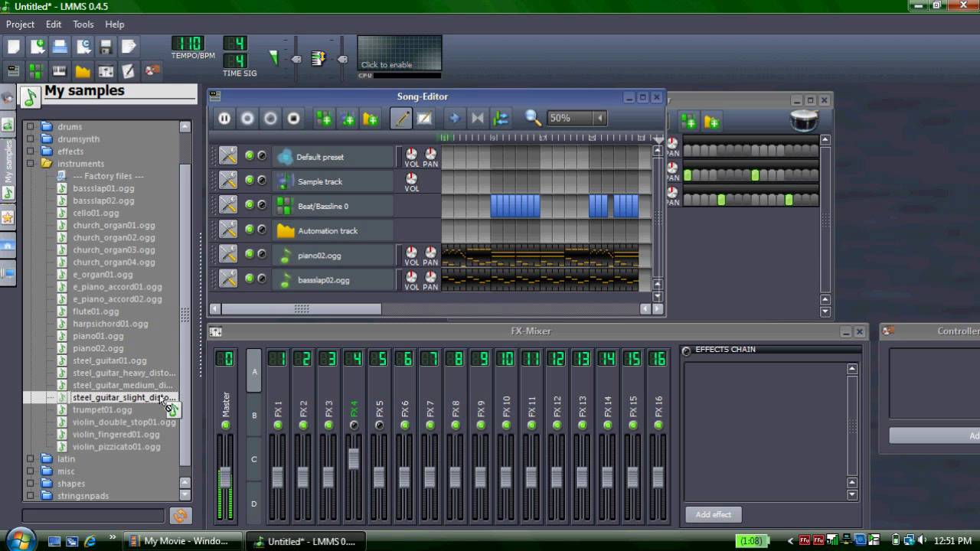The image size is (980, 551).
Task: Show the Beat+Bassline Editor toolbar icon
Action: (37, 71)
